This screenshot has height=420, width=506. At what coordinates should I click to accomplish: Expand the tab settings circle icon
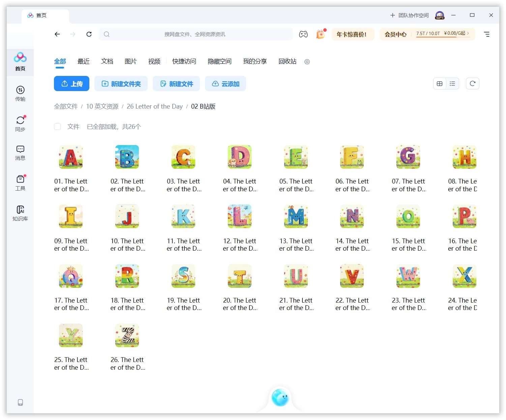click(307, 62)
